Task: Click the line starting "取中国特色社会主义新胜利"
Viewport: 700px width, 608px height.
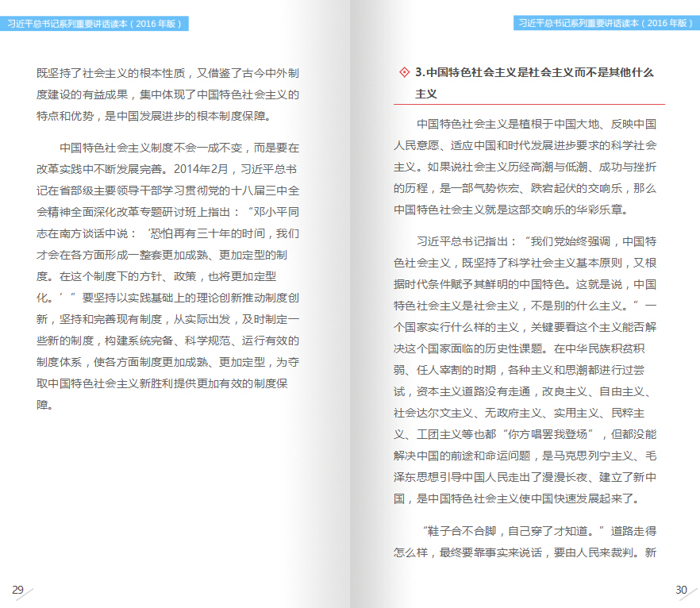Action: point(162,383)
